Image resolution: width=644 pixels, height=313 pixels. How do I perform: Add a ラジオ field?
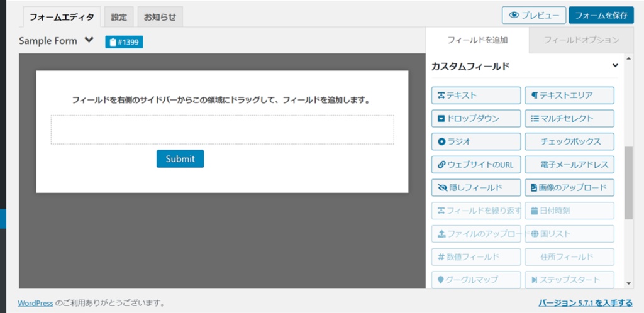click(x=476, y=141)
